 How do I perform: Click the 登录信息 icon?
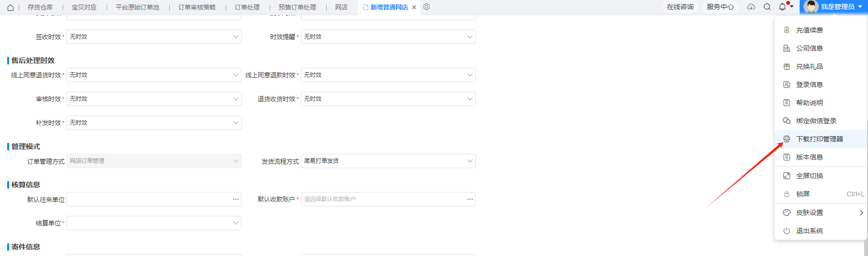tap(787, 85)
